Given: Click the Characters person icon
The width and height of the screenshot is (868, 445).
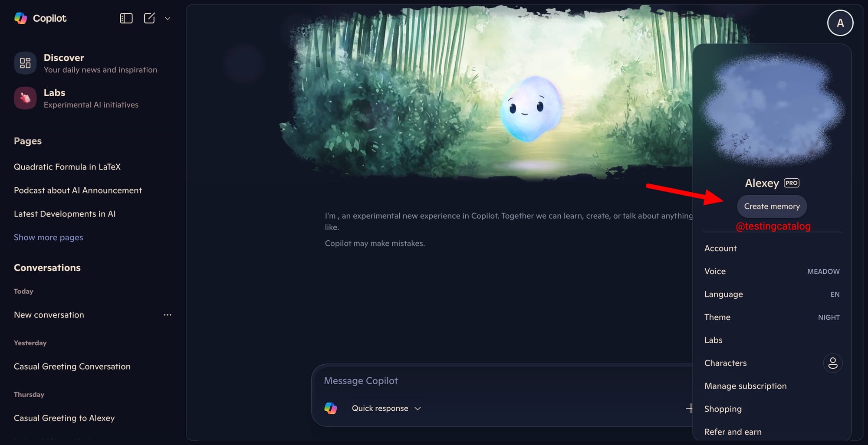Looking at the screenshot, I should point(833,363).
